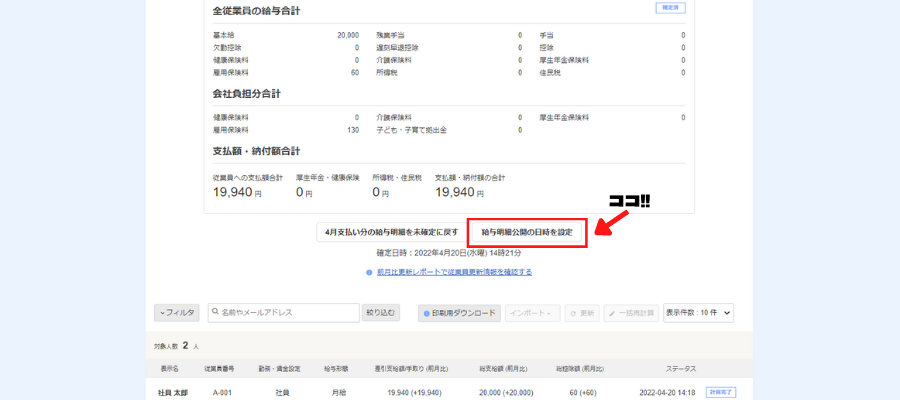
Task: Click the 確定済 status badge
Action: pos(669,9)
